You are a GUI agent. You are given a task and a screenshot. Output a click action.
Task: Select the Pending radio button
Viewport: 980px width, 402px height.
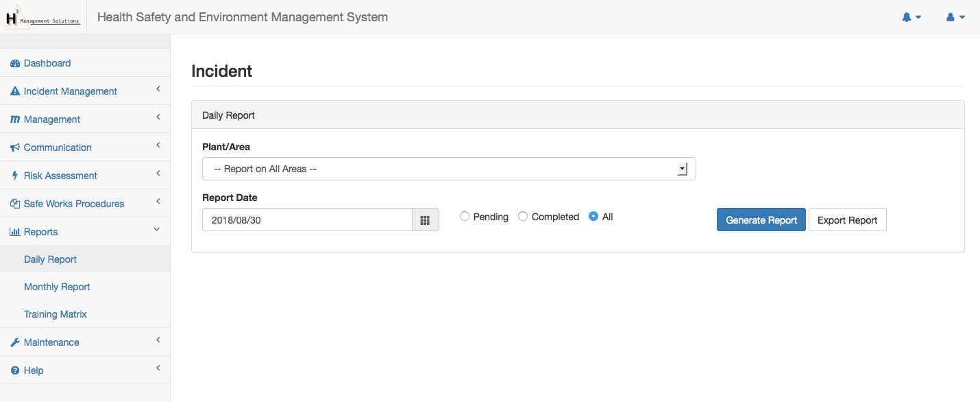(465, 217)
